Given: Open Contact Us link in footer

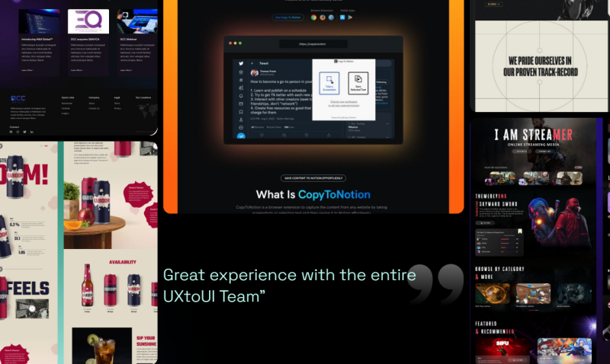Looking at the screenshot, I should point(94,108).
